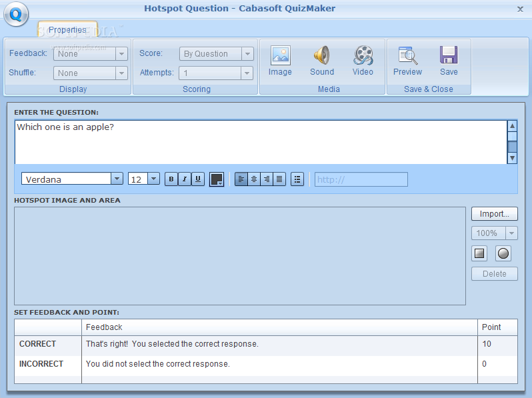Add a Sound media file

[322, 61]
